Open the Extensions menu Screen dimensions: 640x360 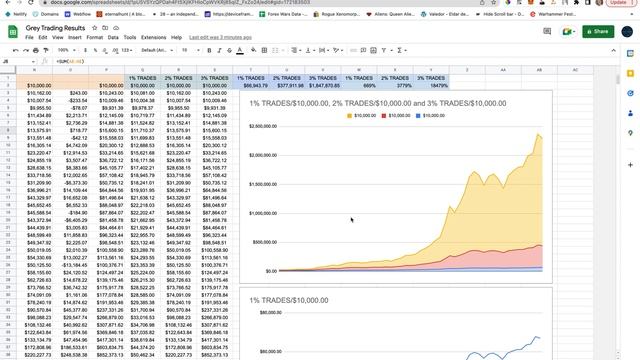(153, 38)
